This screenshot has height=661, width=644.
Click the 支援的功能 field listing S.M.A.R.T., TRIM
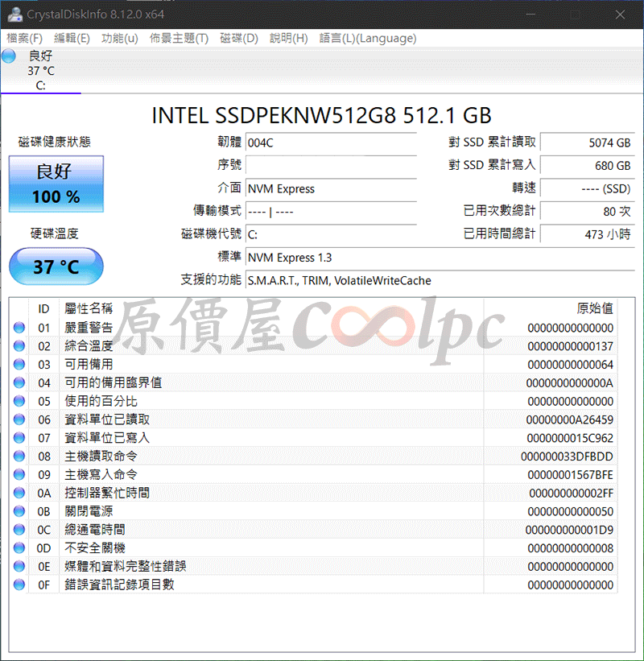point(440,280)
